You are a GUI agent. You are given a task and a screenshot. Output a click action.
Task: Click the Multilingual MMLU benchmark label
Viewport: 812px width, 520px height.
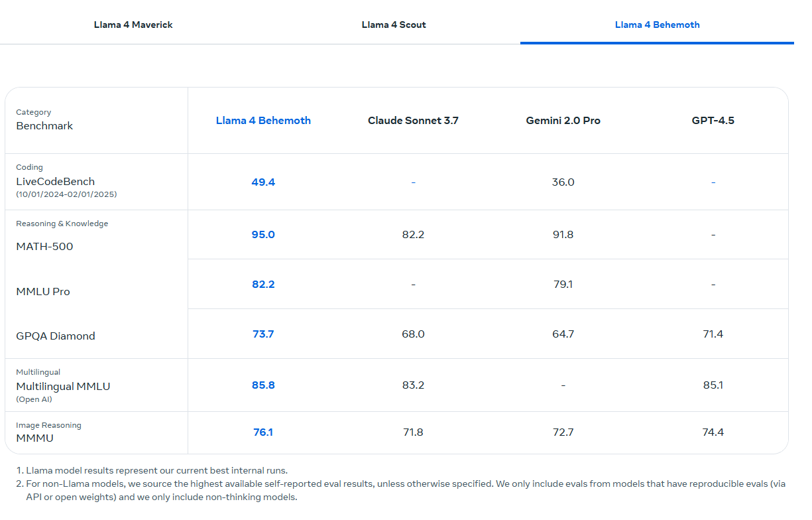coord(63,387)
